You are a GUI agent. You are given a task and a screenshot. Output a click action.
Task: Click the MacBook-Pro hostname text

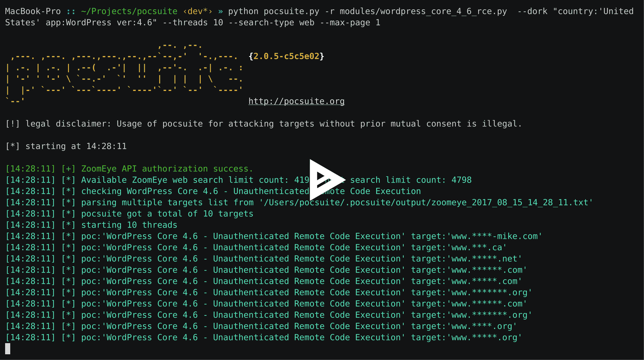33,11
